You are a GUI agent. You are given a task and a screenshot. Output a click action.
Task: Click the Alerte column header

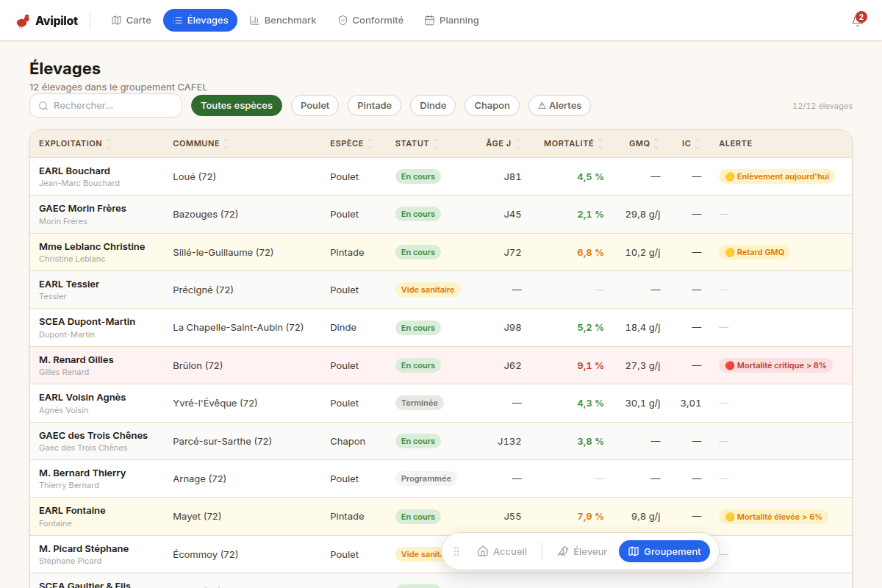pyautogui.click(x=736, y=144)
